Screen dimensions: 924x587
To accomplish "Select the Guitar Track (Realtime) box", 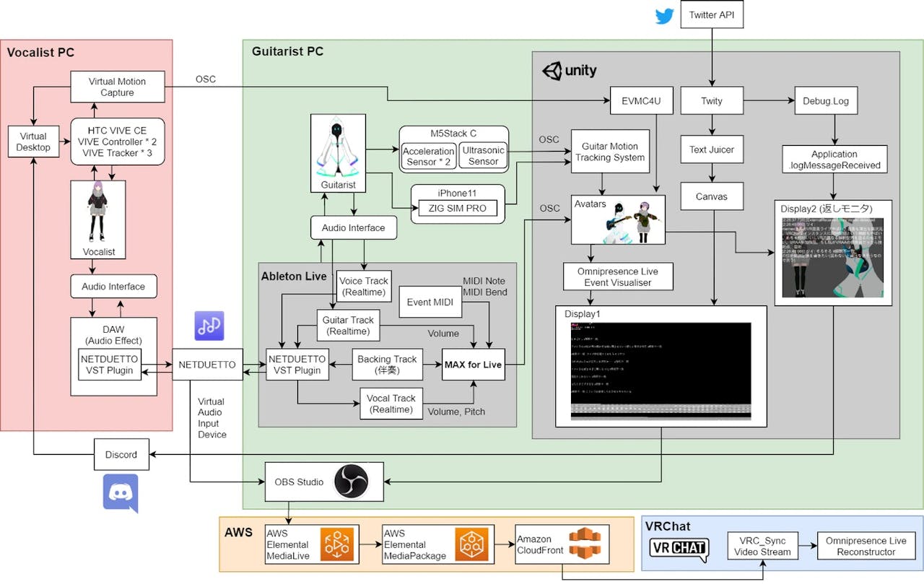I will [349, 326].
